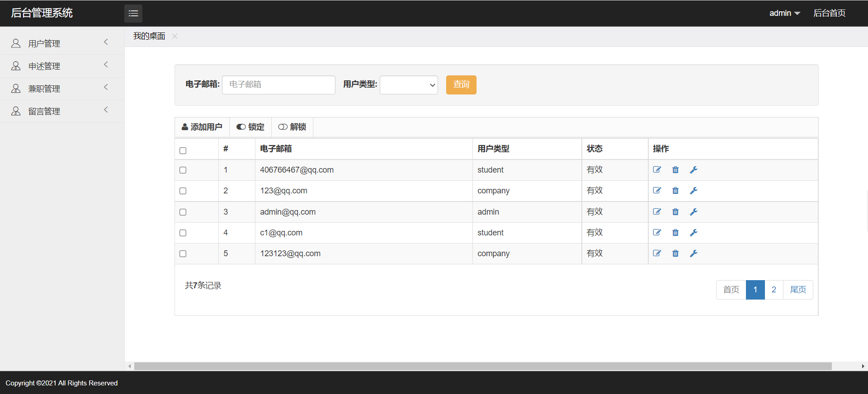Click the 查询 search button

click(461, 85)
